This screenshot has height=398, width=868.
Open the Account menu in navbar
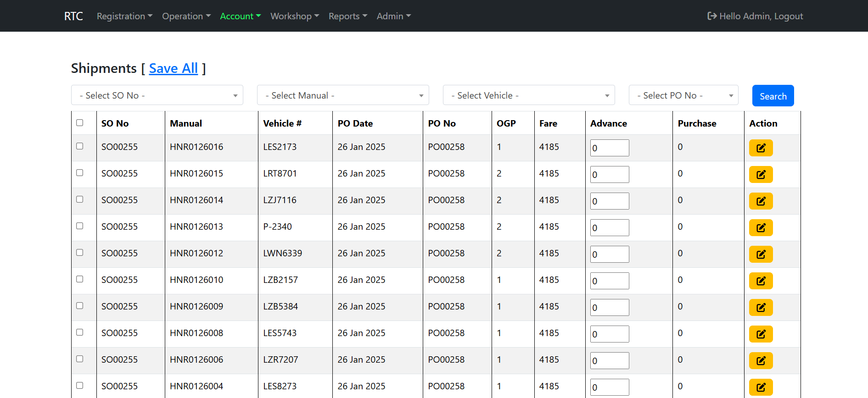[240, 16]
